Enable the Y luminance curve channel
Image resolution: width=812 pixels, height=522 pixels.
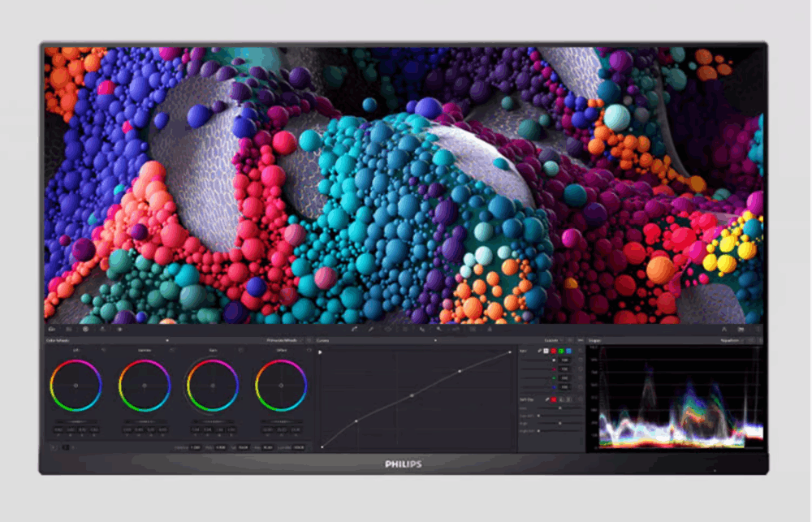click(546, 351)
